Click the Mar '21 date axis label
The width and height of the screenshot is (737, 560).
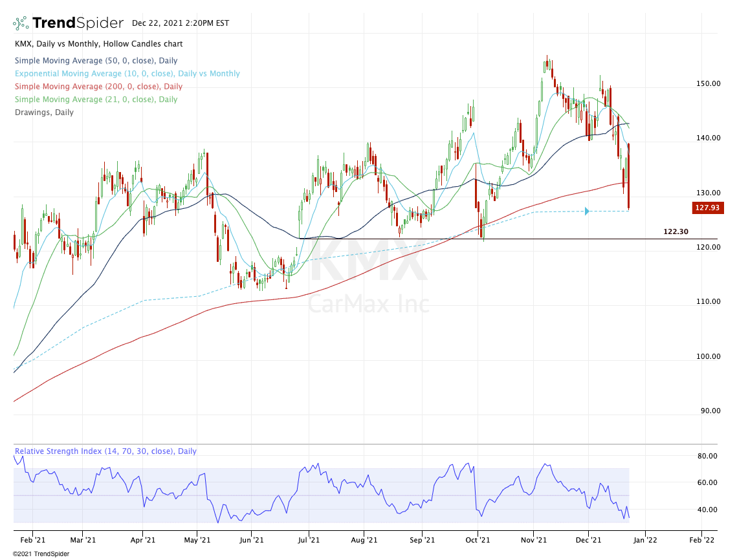(x=83, y=540)
